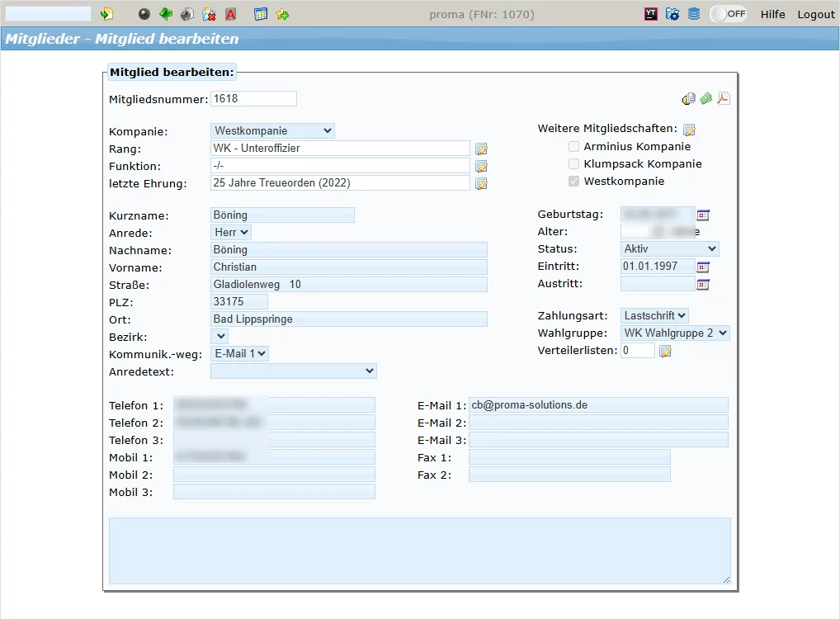Click Logout in the top bar
840x619 pixels.
coord(816,15)
